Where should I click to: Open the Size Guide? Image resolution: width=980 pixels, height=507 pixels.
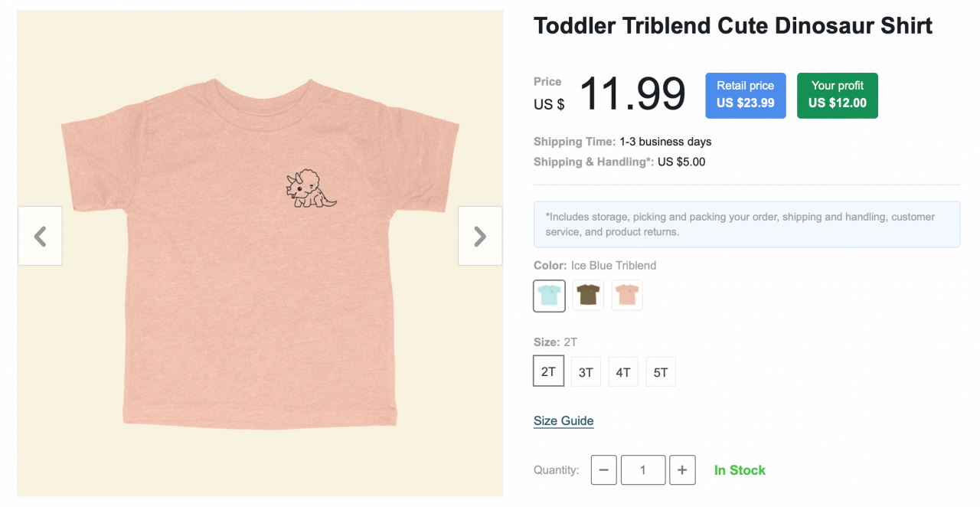pyautogui.click(x=563, y=420)
